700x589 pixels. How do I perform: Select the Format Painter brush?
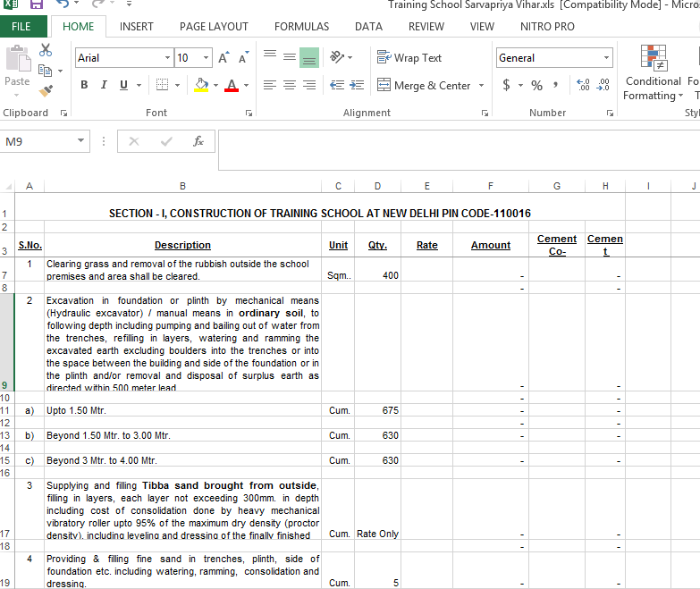(46, 90)
